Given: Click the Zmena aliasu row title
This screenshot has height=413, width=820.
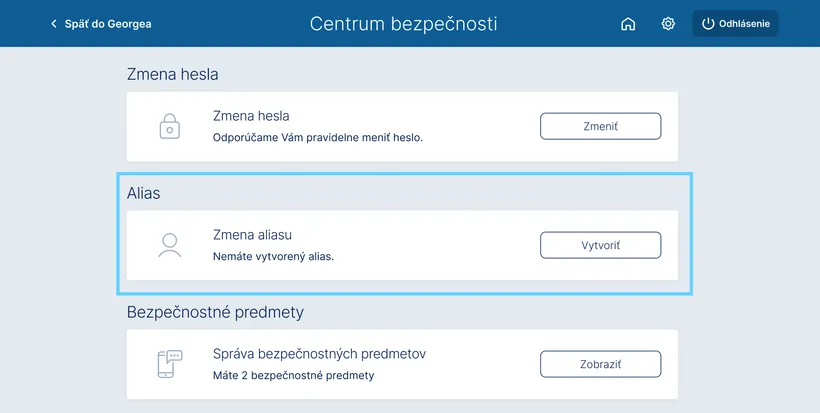Looking at the screenshot, I should coord(252,235).
